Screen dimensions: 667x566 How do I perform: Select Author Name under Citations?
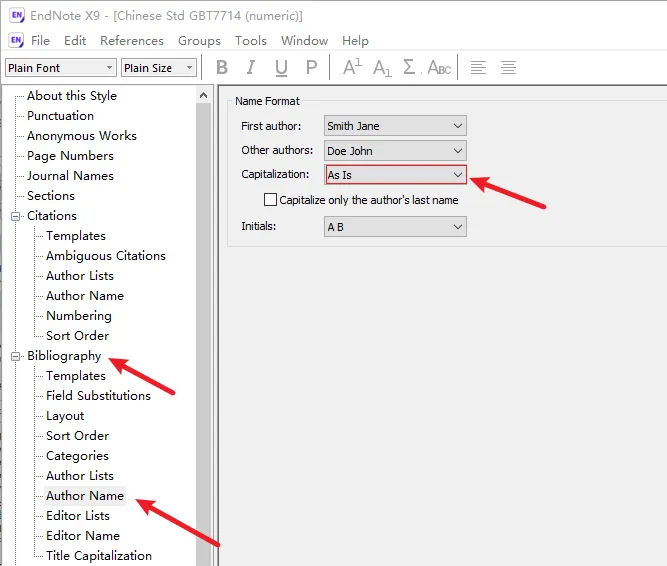tap(85, 296)
